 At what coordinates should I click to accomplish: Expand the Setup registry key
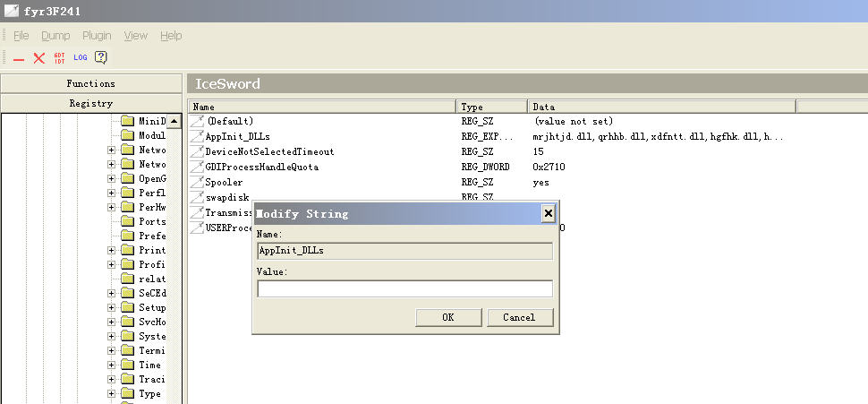(111, 307)
